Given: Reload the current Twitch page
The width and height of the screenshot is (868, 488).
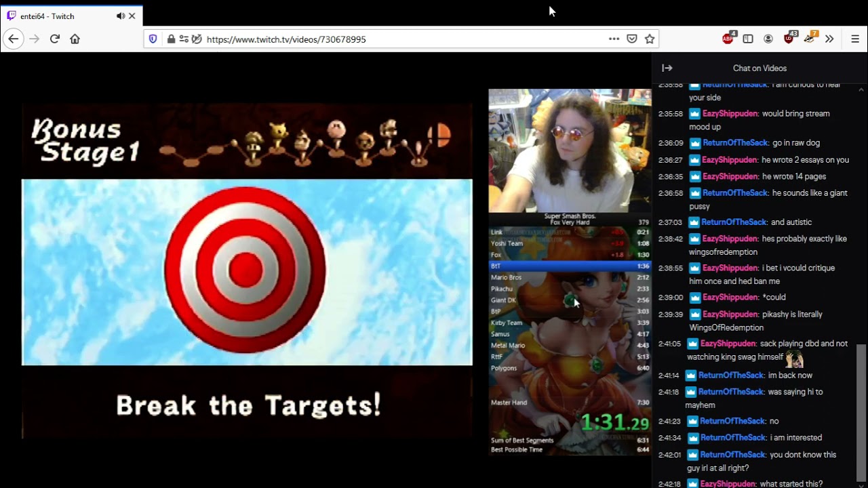Looking at the screenshot, I should pyautogui.click(x=55, y=39).
